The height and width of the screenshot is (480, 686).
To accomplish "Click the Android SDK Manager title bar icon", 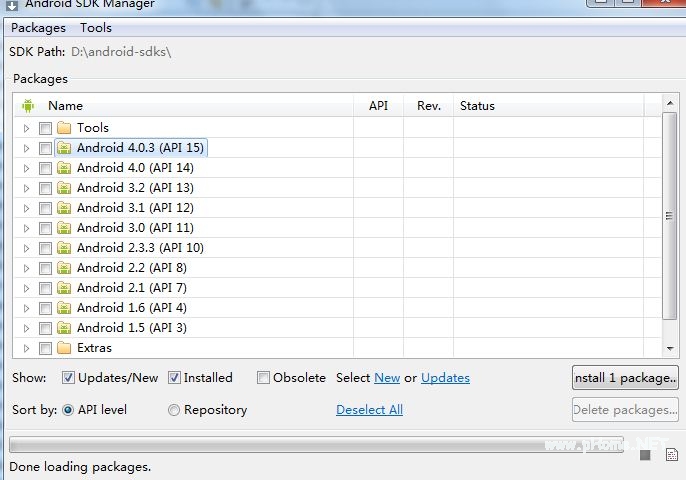I will tap(12, 5).
